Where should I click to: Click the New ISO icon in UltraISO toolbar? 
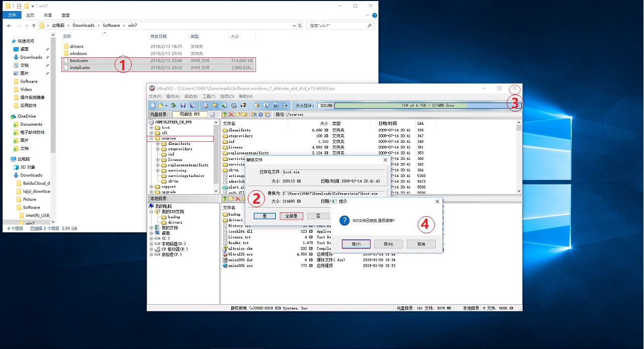click(153, 106)
